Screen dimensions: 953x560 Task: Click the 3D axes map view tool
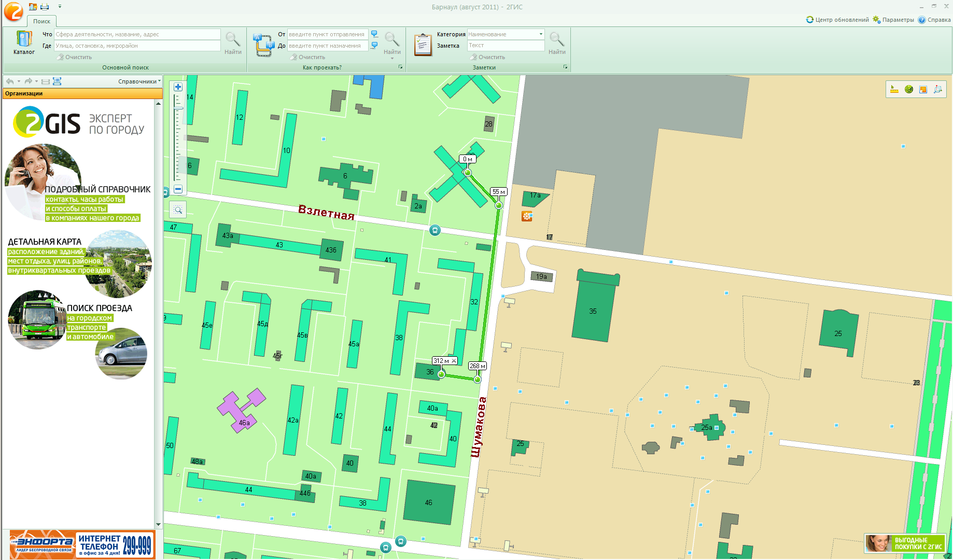click(x=937, y=89)
